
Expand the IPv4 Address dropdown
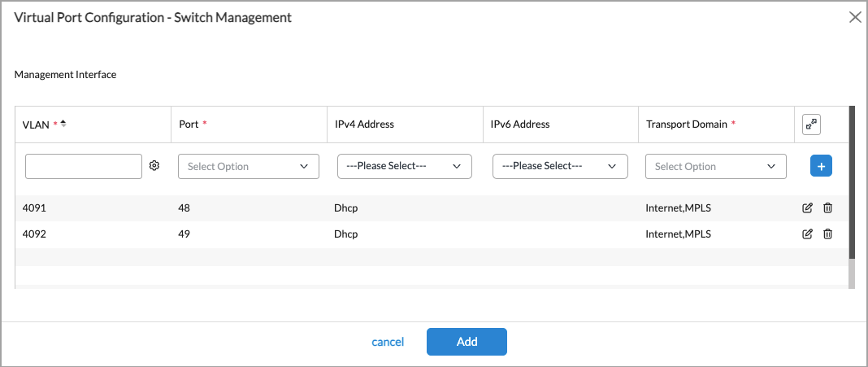tap(404, 166)
